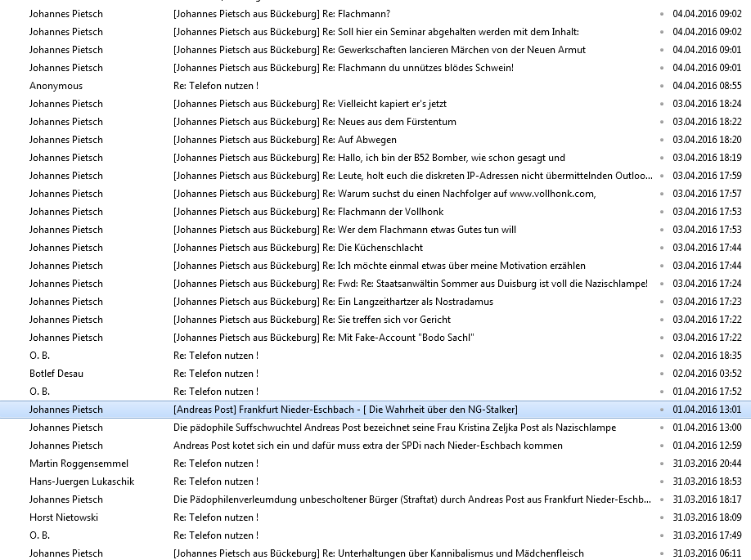
Task: Toggle read dot on 'Re: Flachmann?' row
Action: pyautogui.click(x=662, y=15)
